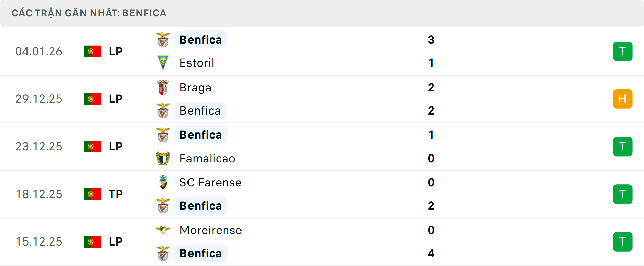Click the T result badge on Moreirense row
Viewport: 644px width, 266px height.
(x=623, y=241)
